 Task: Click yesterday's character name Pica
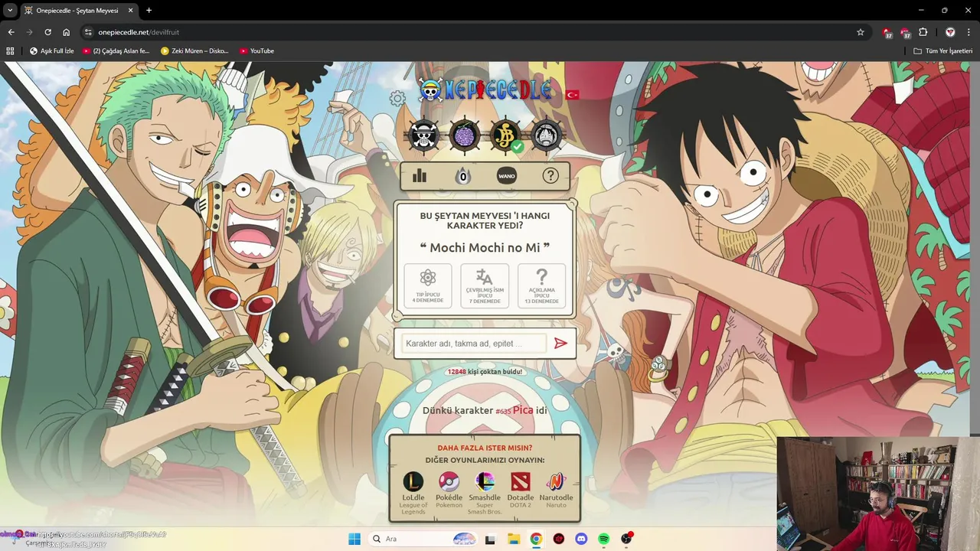[x=523, y=410]
